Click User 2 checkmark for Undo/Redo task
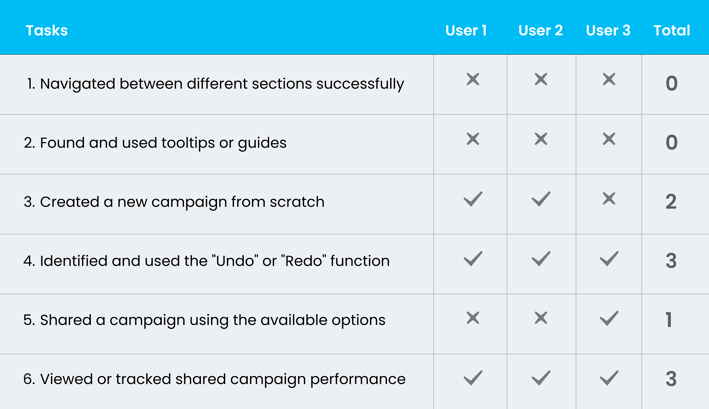This screenshot has width=709, height=409. (540, 259)
